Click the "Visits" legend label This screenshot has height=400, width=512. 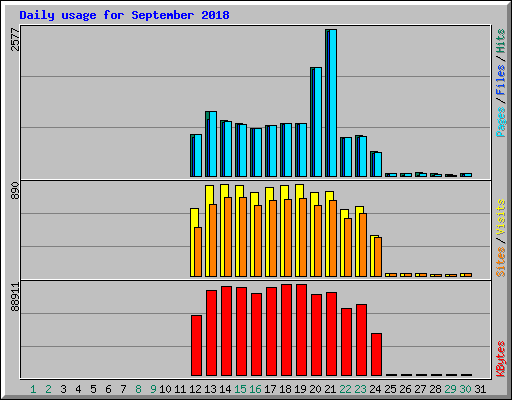click(501, 217)
